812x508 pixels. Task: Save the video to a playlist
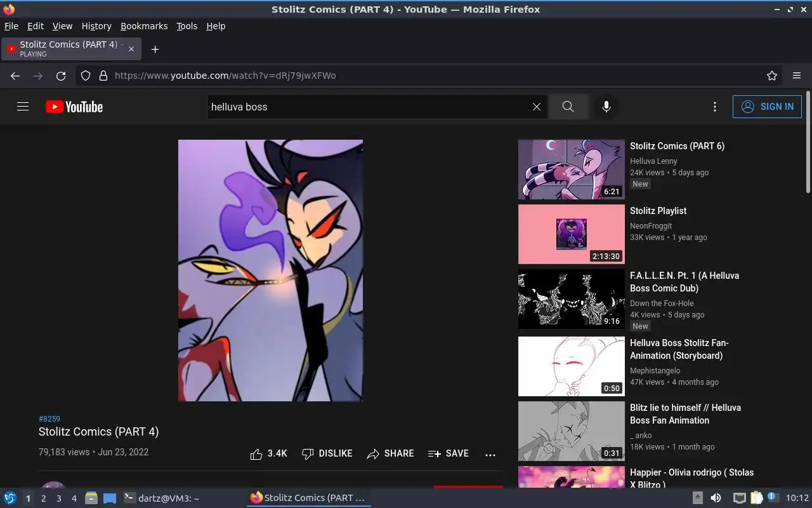(x=449, y=453)
